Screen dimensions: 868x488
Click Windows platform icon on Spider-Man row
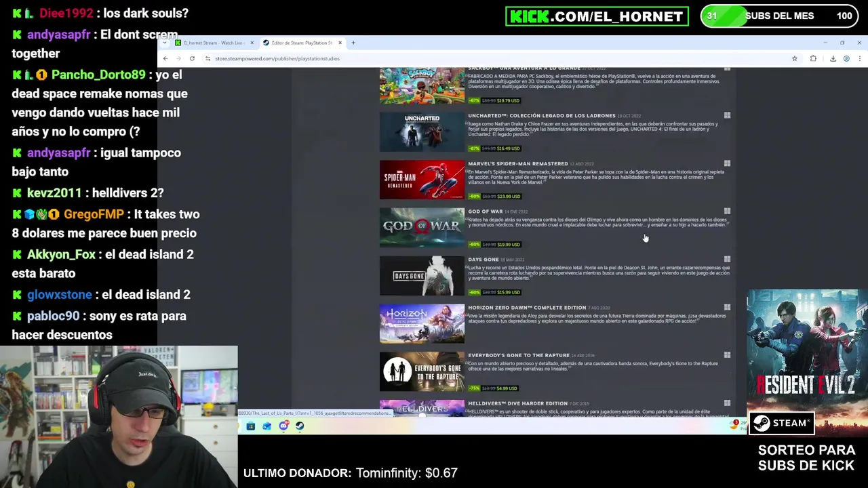coord(727,163)
